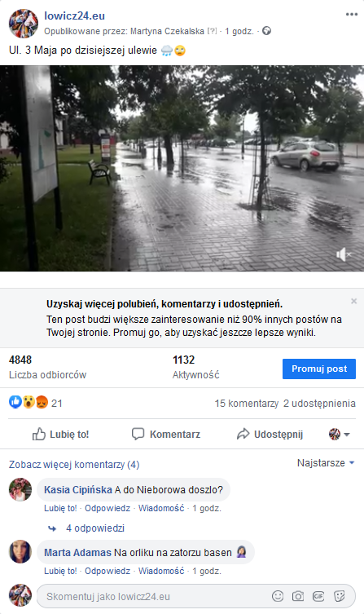Open the commenting identity selector dropdown
The image size is (364, 614).
340,435
